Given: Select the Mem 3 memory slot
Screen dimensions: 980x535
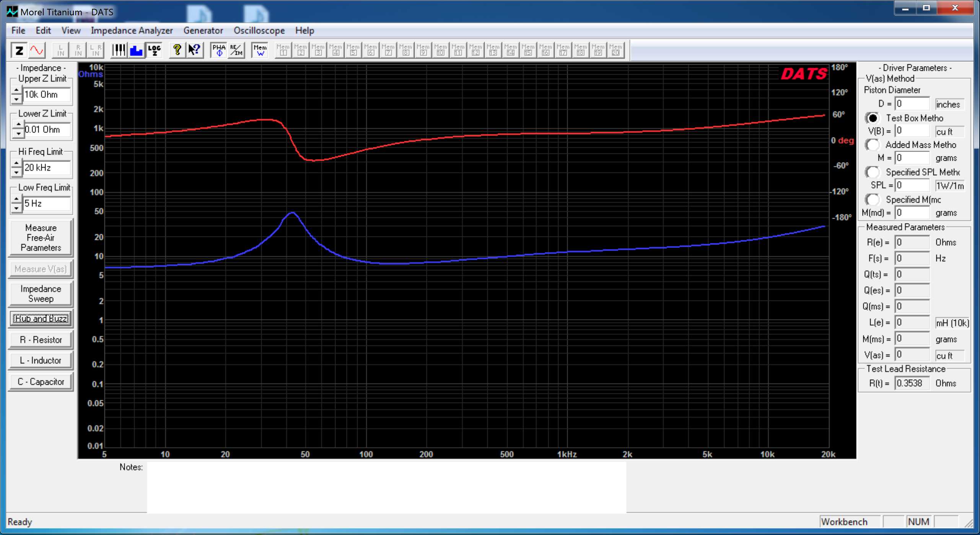Looking at the screenshot, I should [x=318, y=50].
